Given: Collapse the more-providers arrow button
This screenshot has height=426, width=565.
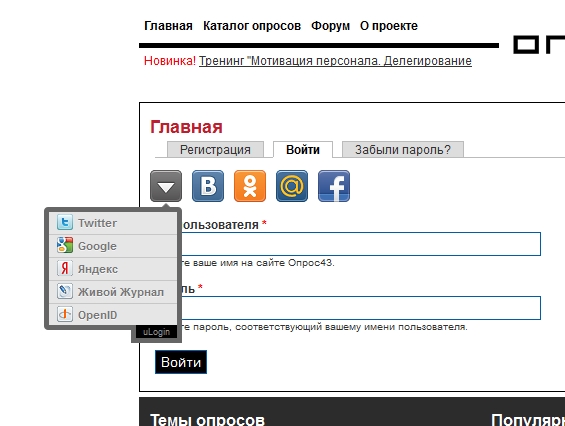Looking at the screenshot, I should [x=166, y=186].
